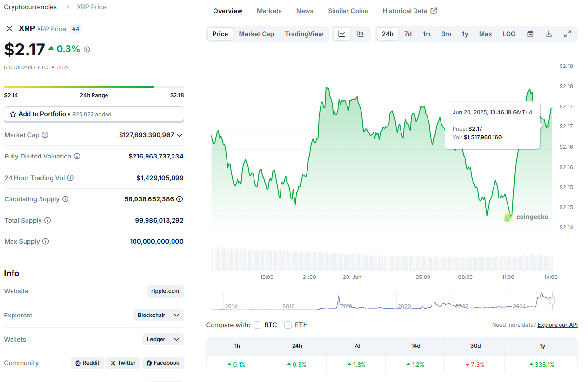
Task: Click the historical overview mini chart
Action: coord(382,301)
